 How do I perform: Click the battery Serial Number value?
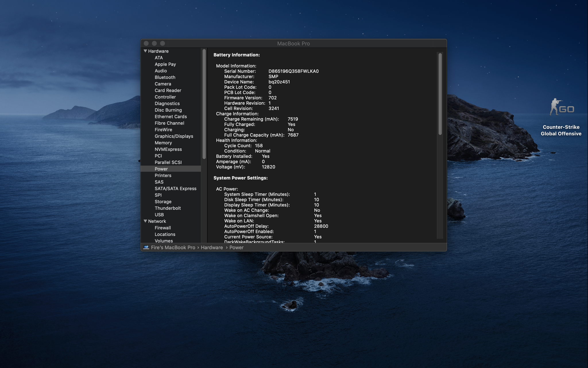tap(293, 71)
